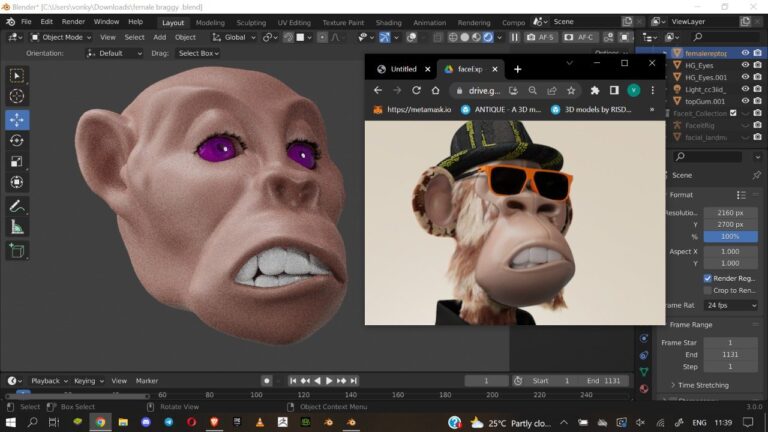This screenshot has height=432, width=768.
Task: Activate the Move tool
Action: coord(17,120)
